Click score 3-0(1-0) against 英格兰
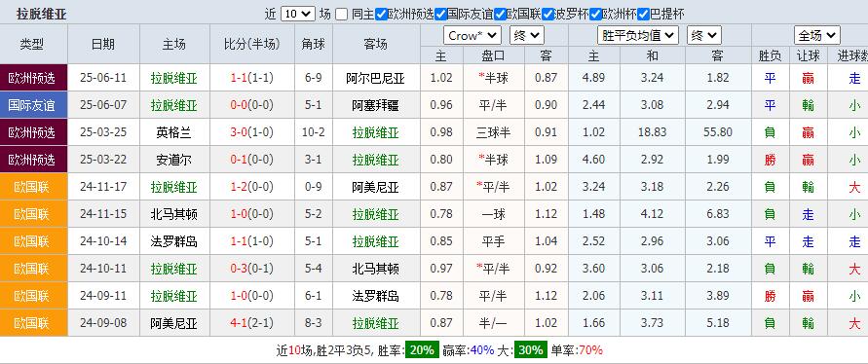The image size is (868, 364). 252,132
